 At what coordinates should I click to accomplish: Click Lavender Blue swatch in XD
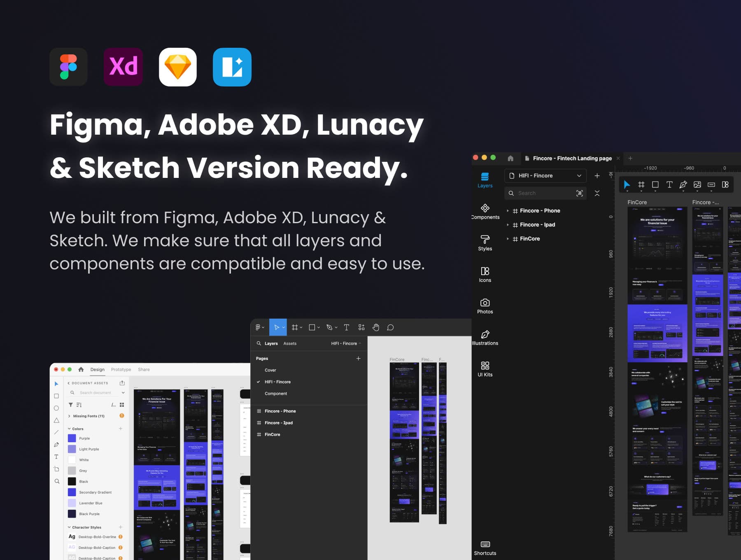click(72, 503)
